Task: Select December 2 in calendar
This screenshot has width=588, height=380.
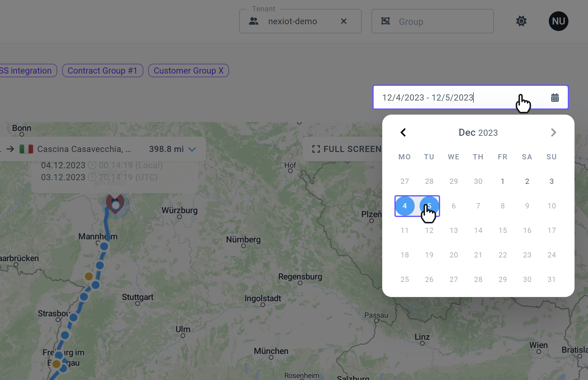Action: coord(527,181)
